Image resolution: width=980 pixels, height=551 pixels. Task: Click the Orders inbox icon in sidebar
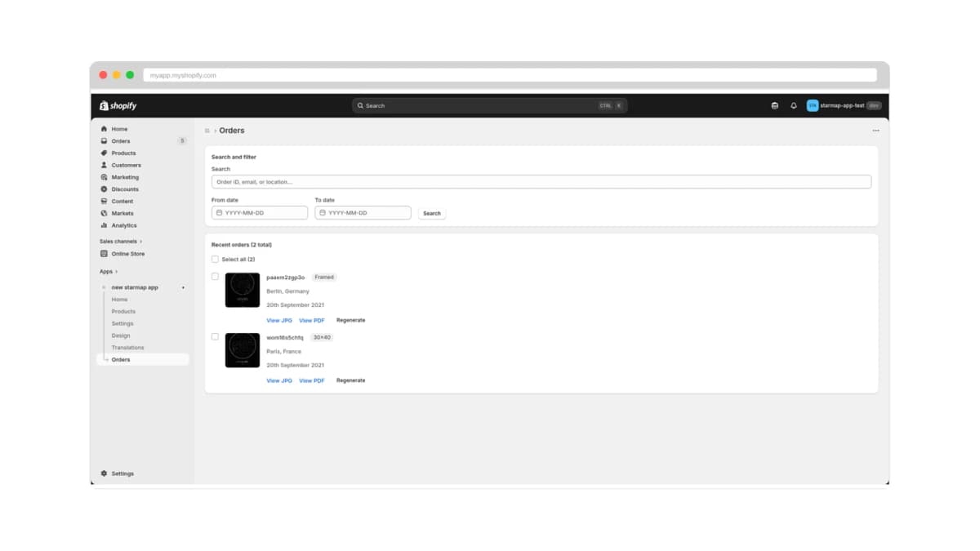pyautogui.click(x=104, y=141)
